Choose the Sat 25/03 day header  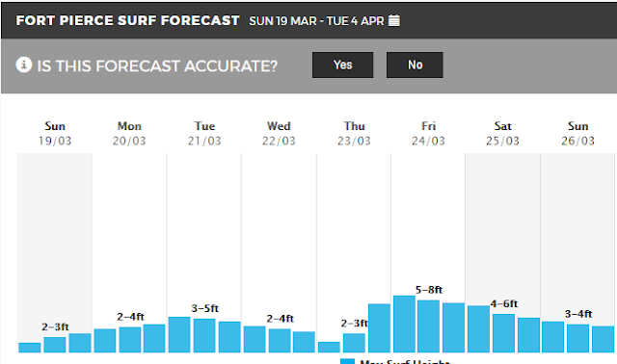point(503,133)
